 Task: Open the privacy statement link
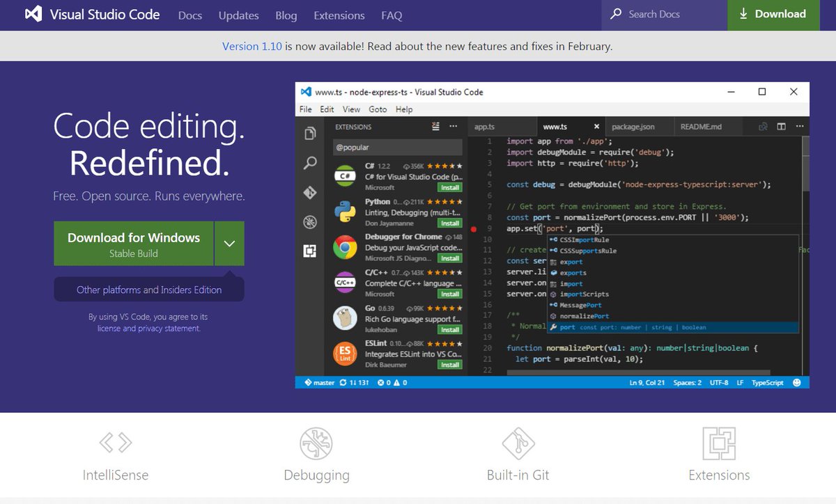pyautogui.click(x=169, y=329)
